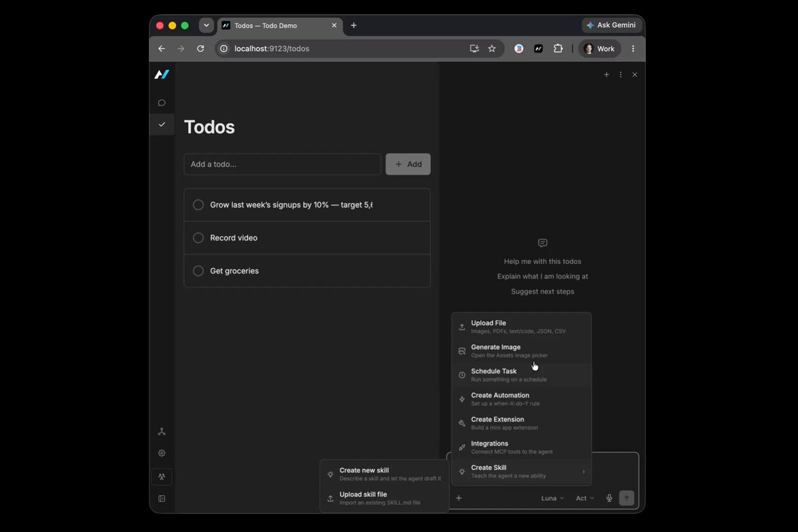Viewport: 798px width, 532px height.
Task: Click the plus attach icon in chat input
Action: point(459,498)
